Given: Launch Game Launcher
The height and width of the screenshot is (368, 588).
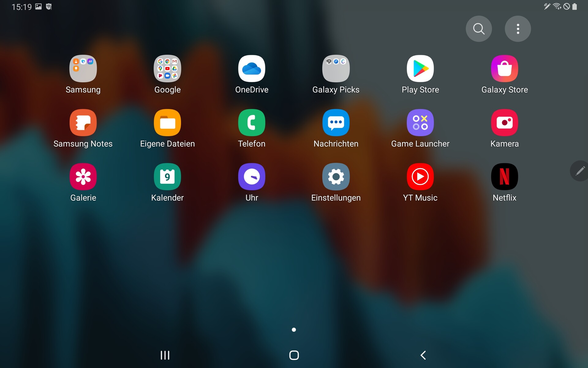Looking at the screenshot, I should (420, 123).
